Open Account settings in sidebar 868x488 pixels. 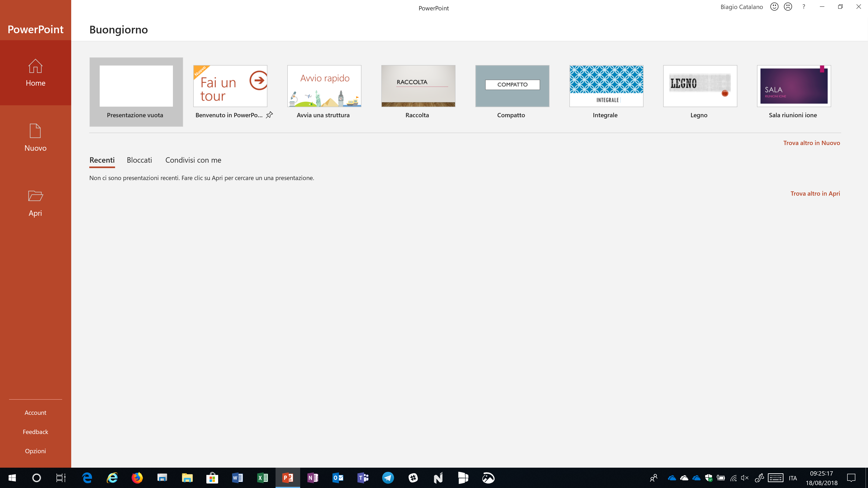(x=35, y=413)
